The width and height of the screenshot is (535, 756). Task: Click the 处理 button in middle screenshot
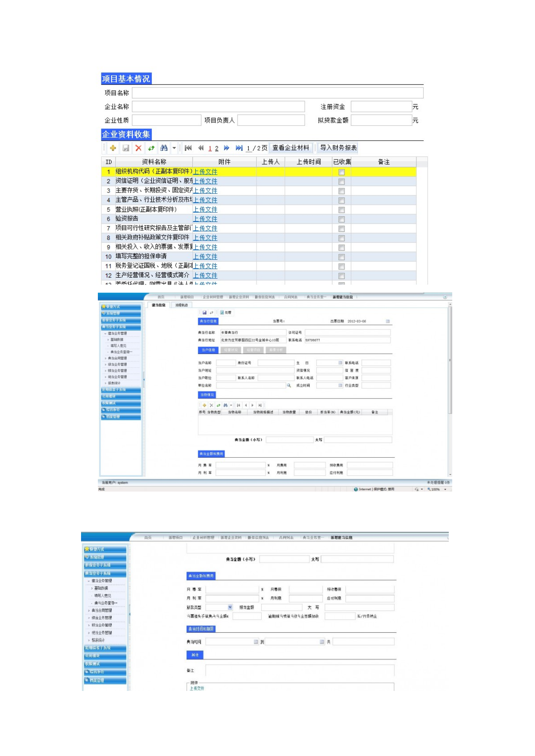pyautogui.click(x=226, y=312)
